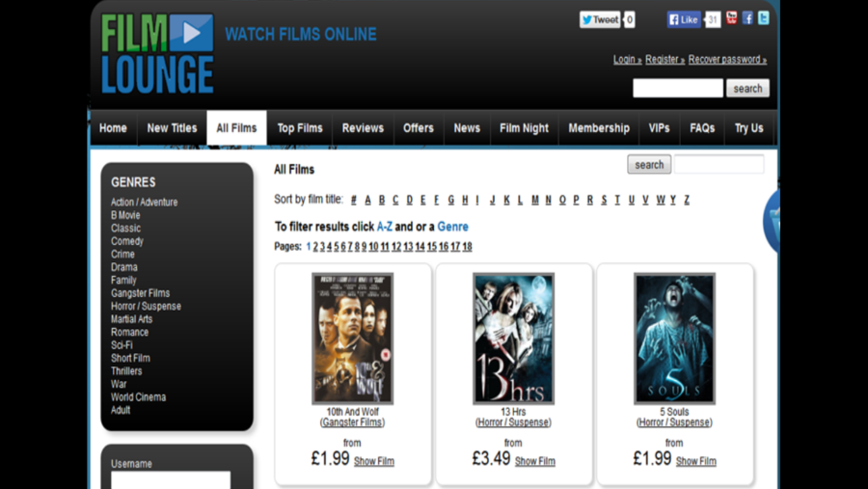This screenshot has height=489, width=868.
Task: Sort film titles by letter M
Action: point(534,200)
